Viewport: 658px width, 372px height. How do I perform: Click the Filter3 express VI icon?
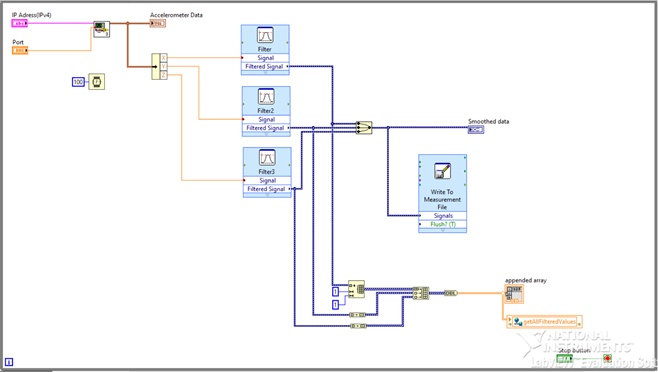[x=267, y=158]
